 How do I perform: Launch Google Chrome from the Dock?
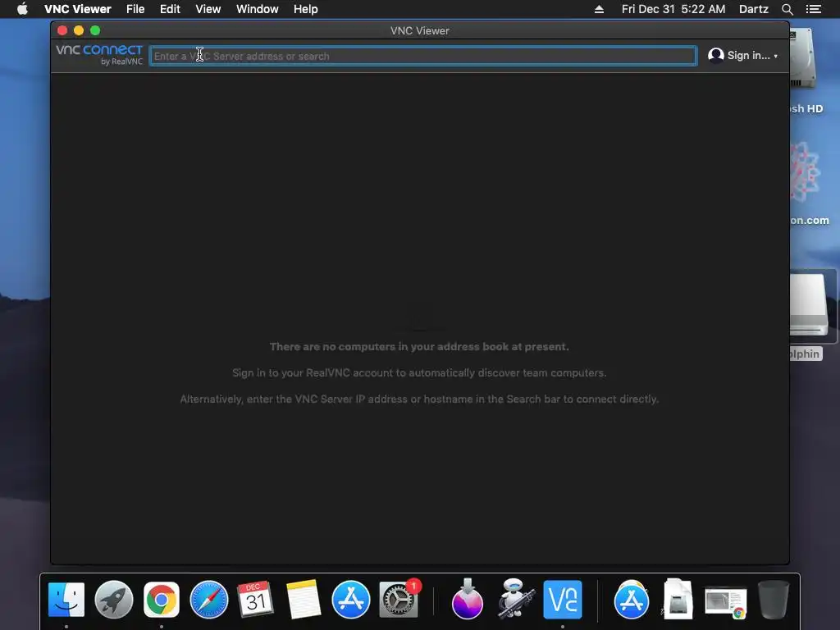tap(162, 600)
